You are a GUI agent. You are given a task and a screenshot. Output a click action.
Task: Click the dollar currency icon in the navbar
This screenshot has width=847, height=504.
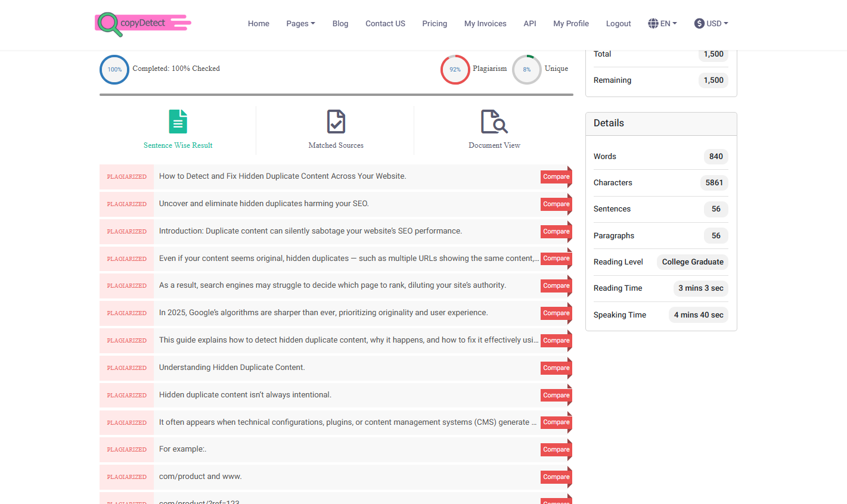(699, 23)
